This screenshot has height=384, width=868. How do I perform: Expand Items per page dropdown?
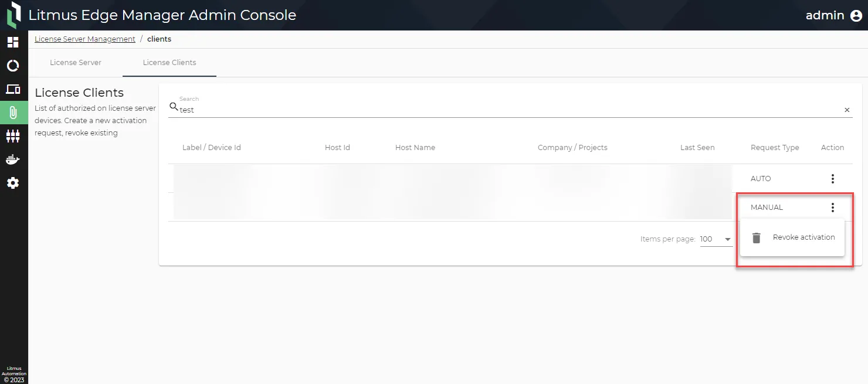[x=716, y=239]
